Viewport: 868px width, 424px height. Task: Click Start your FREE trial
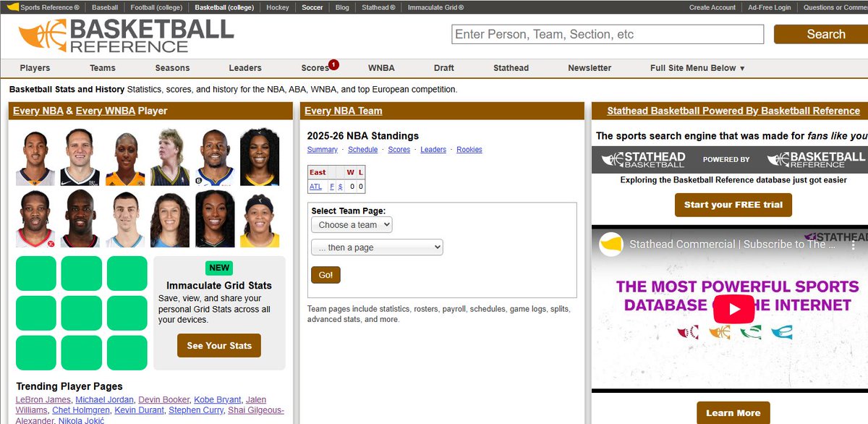click(x=733, y=205)
